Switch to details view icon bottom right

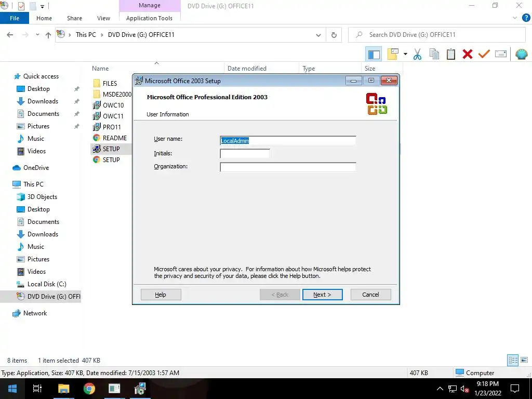[x=513, y=361]
